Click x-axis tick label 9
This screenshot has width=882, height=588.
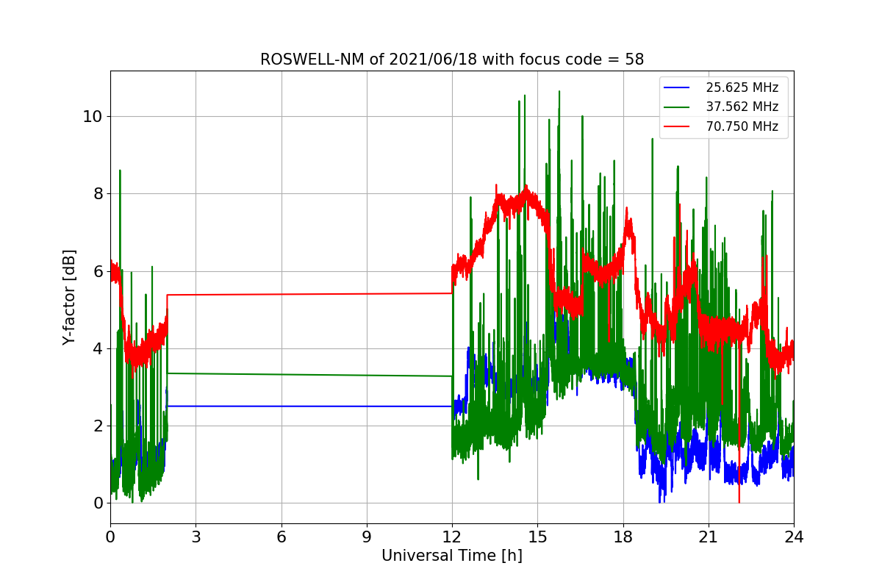[367, 537]
